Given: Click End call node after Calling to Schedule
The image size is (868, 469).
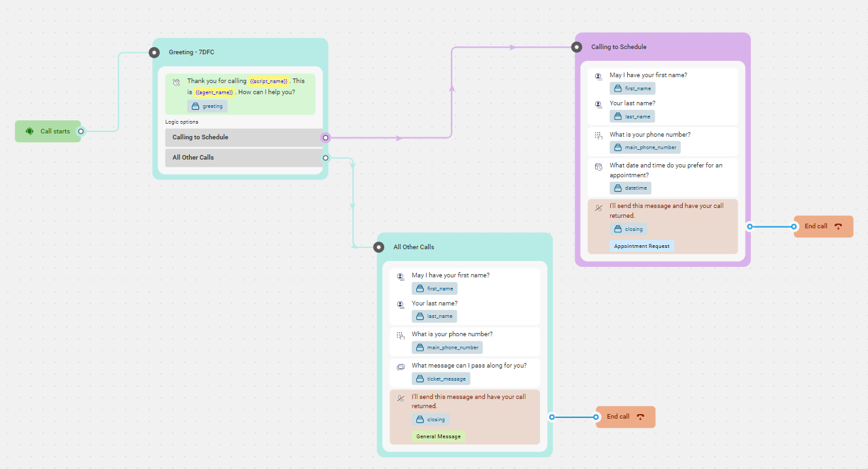Looking at the screenshot, I should click(x=823, y=226).
